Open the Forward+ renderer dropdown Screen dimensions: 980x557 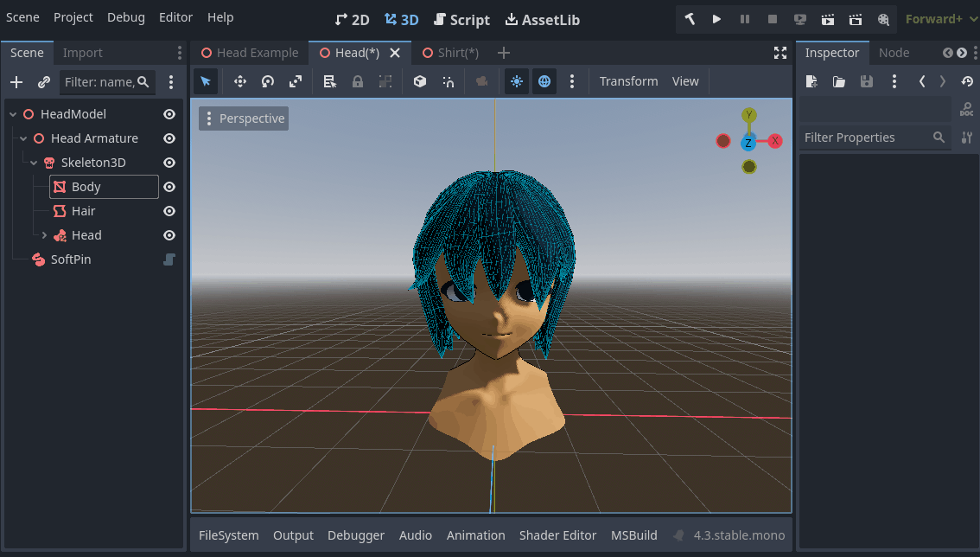[x=940, y=19]
